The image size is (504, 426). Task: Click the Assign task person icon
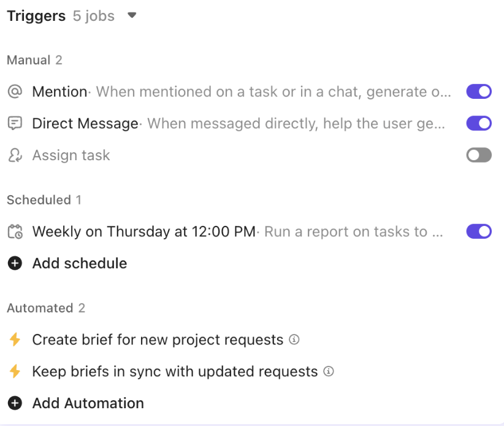15,155
